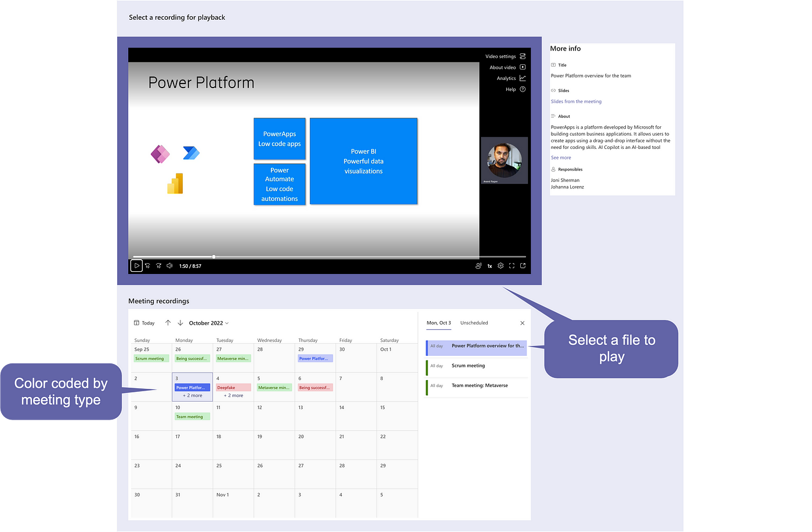Open Video settings in the player overlay

click(505, 56)
